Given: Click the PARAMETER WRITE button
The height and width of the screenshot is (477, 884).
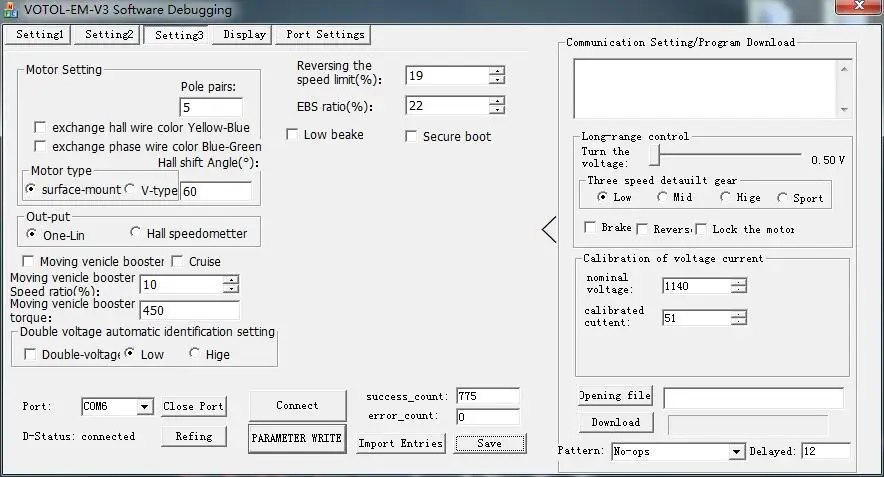Looking at the screenshot, I should pyautogui.click(x=297, y=438).
